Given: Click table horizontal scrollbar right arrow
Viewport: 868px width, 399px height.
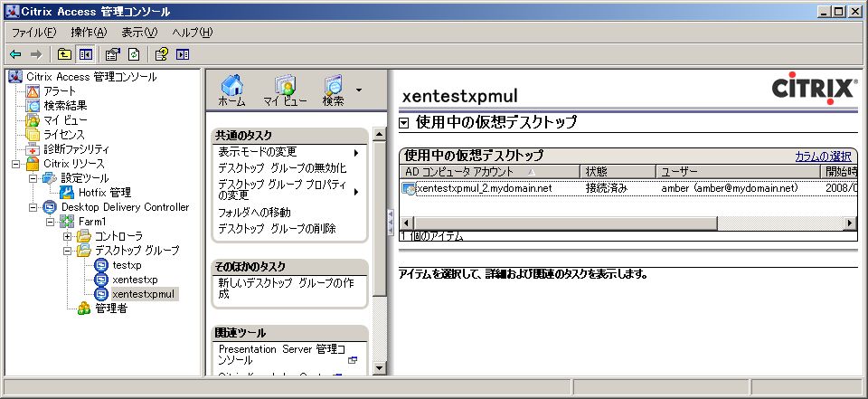Looking at the screenshot, I should click(x=850, y=223).
